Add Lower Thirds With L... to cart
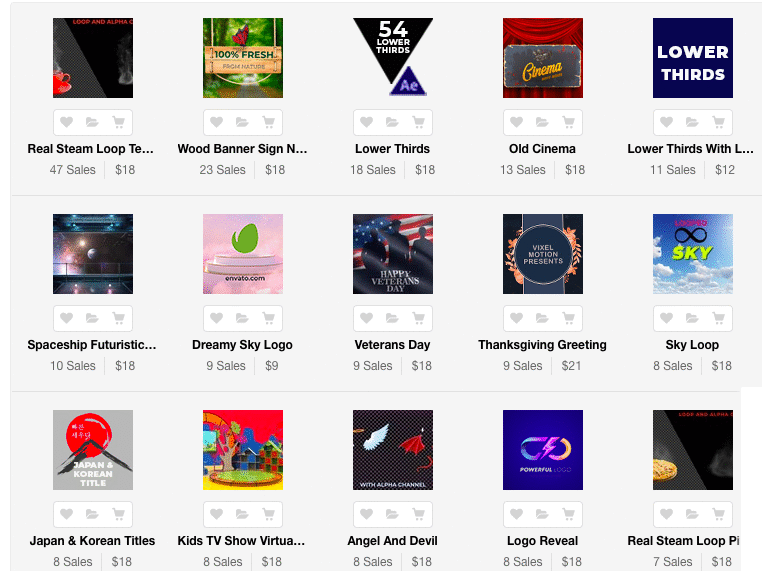Screen dimensions: 762x571 [718, 122]
